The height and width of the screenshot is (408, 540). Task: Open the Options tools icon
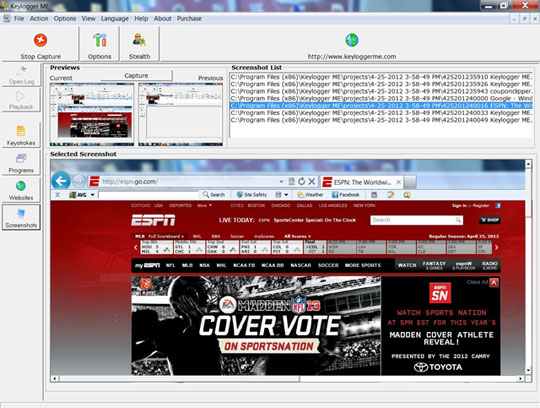click(100, 40)
